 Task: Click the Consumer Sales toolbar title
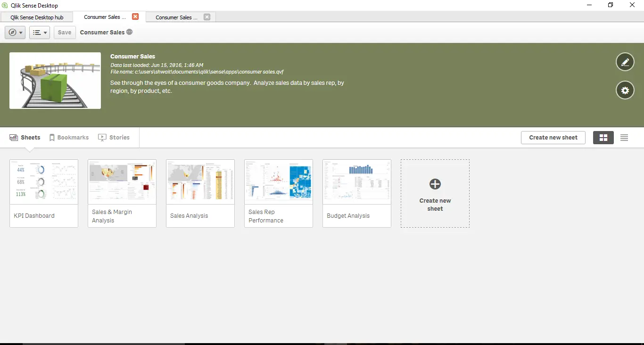102,33
